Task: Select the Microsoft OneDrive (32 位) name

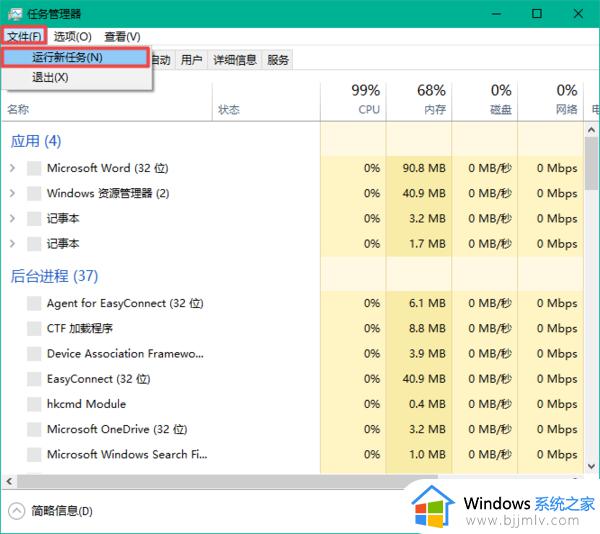Action: pos(117,429)
